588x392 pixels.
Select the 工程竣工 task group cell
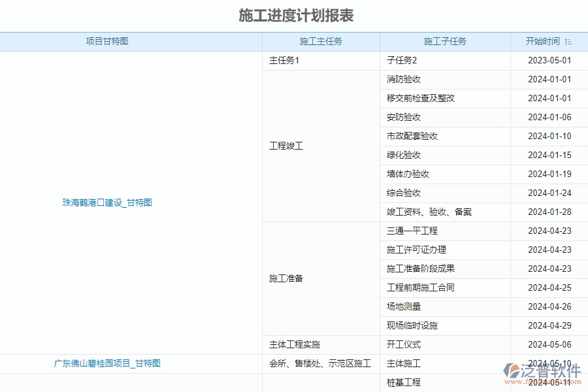[286, 146]
